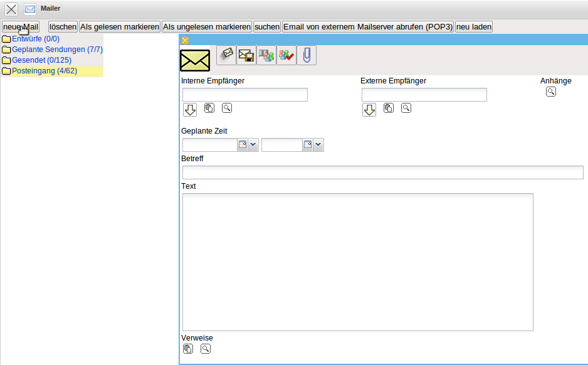
Task: Click the save mail floppy disk icon
Action: (x=246, y=55)
